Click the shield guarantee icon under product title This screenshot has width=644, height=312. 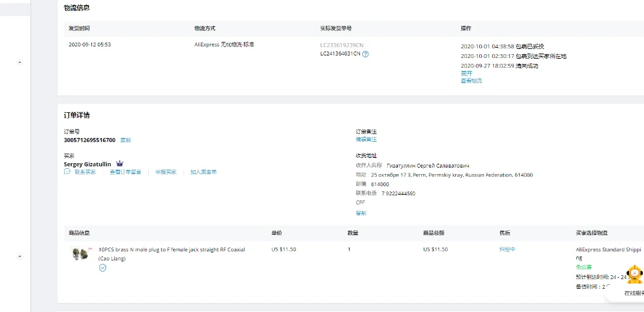(x=102, y=268)
